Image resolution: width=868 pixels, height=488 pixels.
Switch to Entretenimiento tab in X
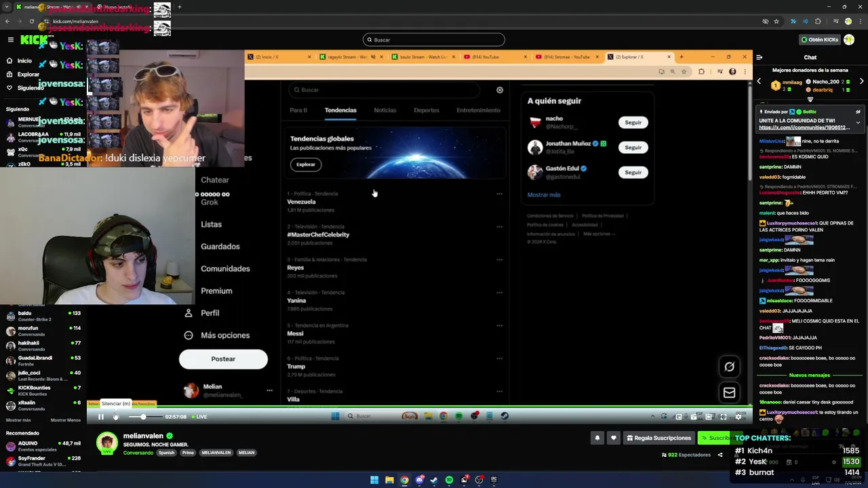point(478,110)
